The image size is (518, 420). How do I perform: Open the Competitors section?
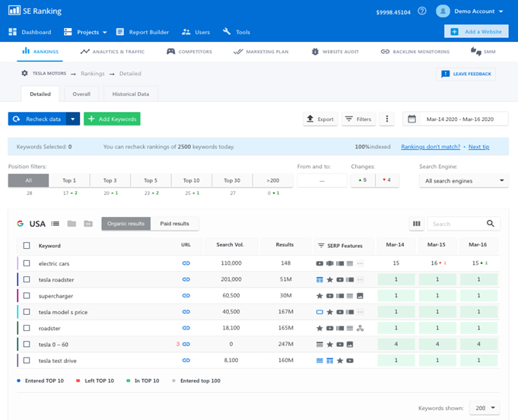189,52
